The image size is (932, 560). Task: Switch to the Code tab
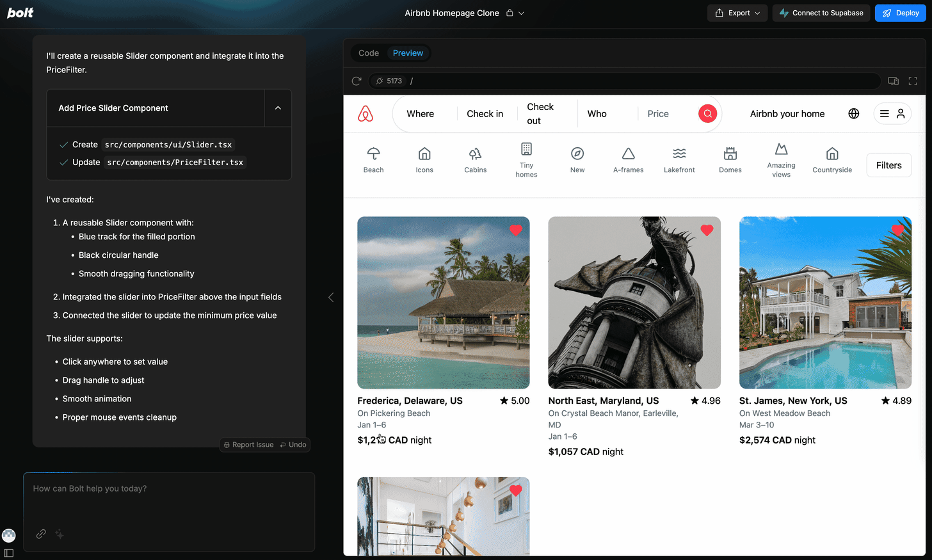[x=369, y=53]
